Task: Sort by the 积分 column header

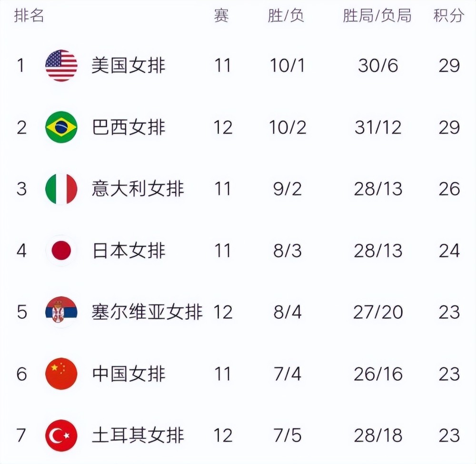Action: click(x=449, y=15)
